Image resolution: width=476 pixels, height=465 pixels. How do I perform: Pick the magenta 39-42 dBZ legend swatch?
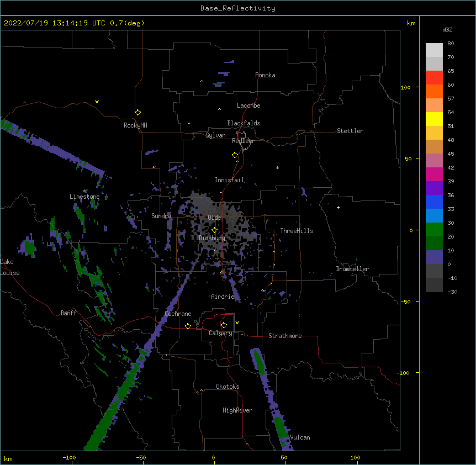[x=434, y=174]
